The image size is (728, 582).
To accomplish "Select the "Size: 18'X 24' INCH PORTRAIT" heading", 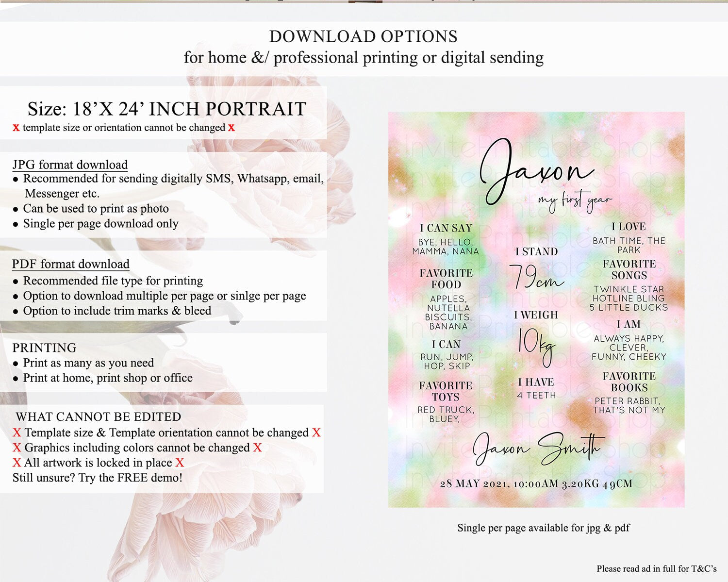I will coord(166,109).
